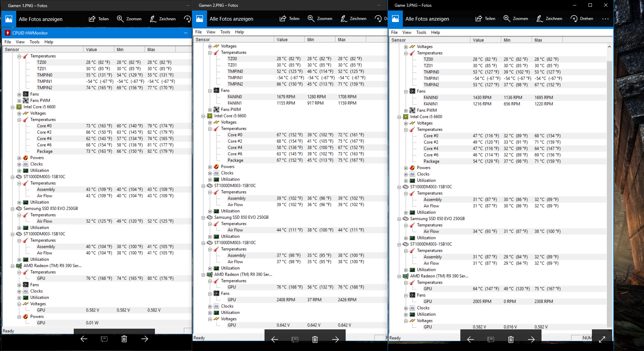The width and height of the screenshot is (644, 351).
Task: Click Alle Fotos anzeigen in Gamen 2 window
Action: (231, 19)
